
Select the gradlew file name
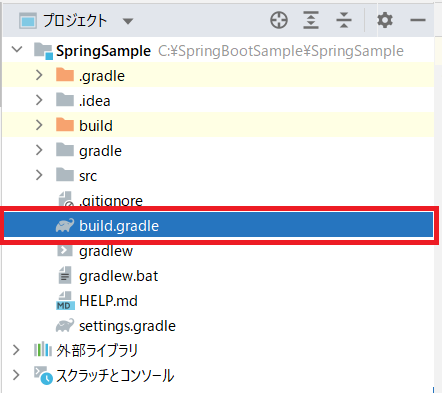click(x=106, y=251)
